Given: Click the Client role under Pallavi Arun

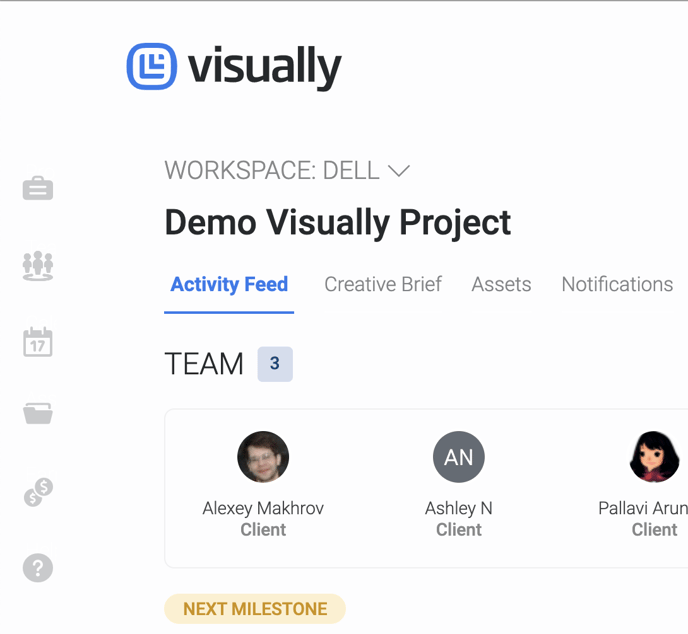Looking at the screenshot, I should pyautogui.click(x=655, y=530).
